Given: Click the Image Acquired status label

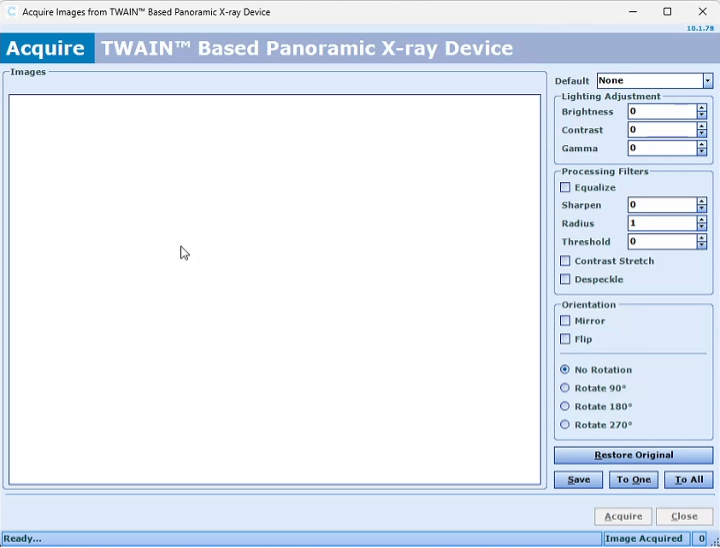Looking at the screenshot, I should (643, 539).
